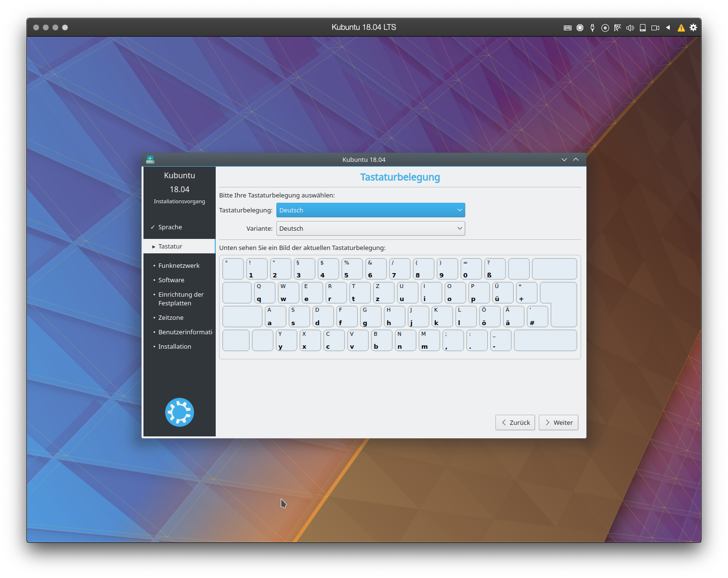728x578 pixels.
Task: Minimize installer with down chevron
Action: pos(564,159)
